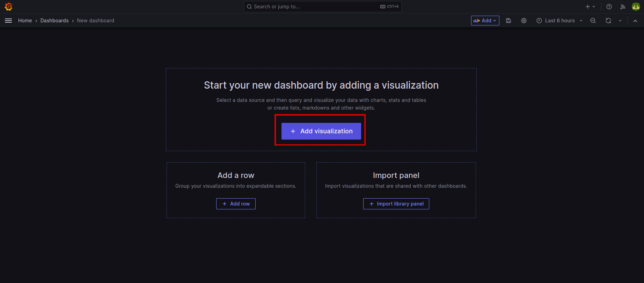Navigate to Dashboards breadcrumb
This screenshot has width=644, height=283.
(x=54, y=21)
